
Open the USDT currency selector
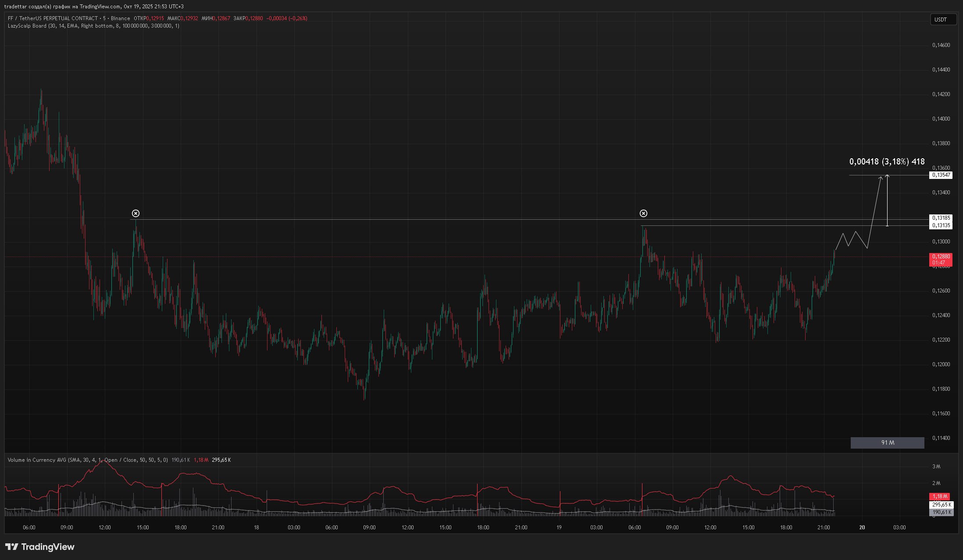click(x=943, y=19)
